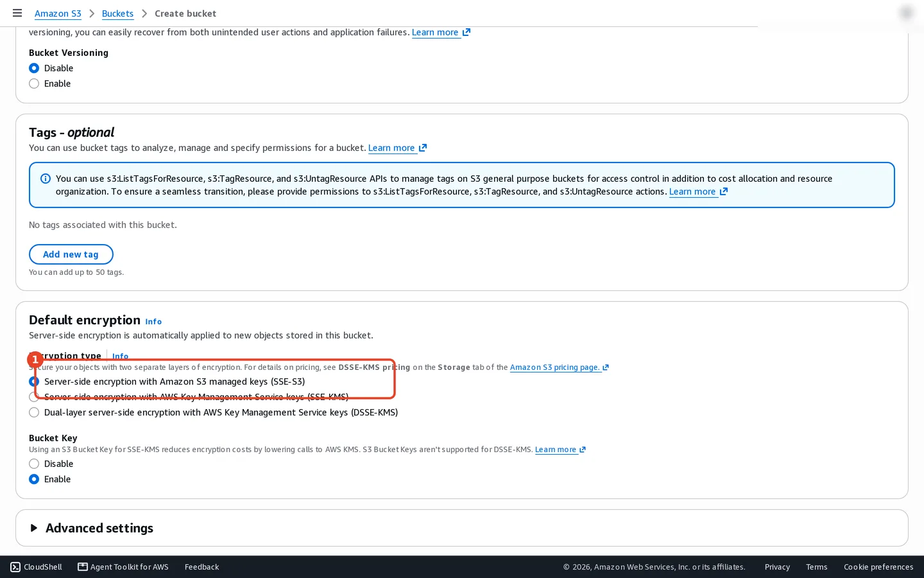
Task: Open the Privacy footer link
Action: click(777, 567)
